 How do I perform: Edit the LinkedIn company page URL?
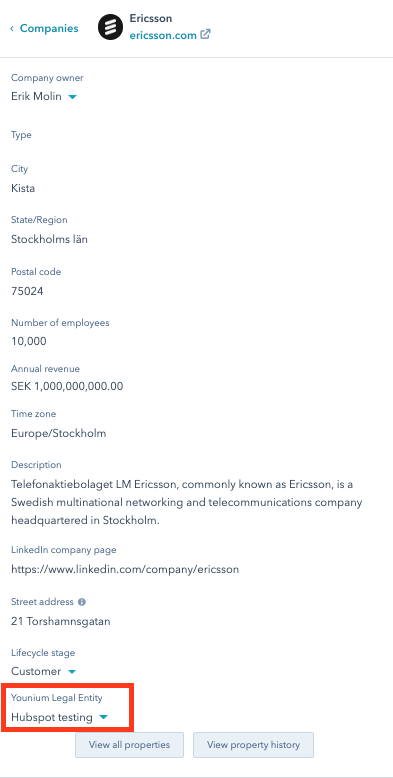(125, 569)
